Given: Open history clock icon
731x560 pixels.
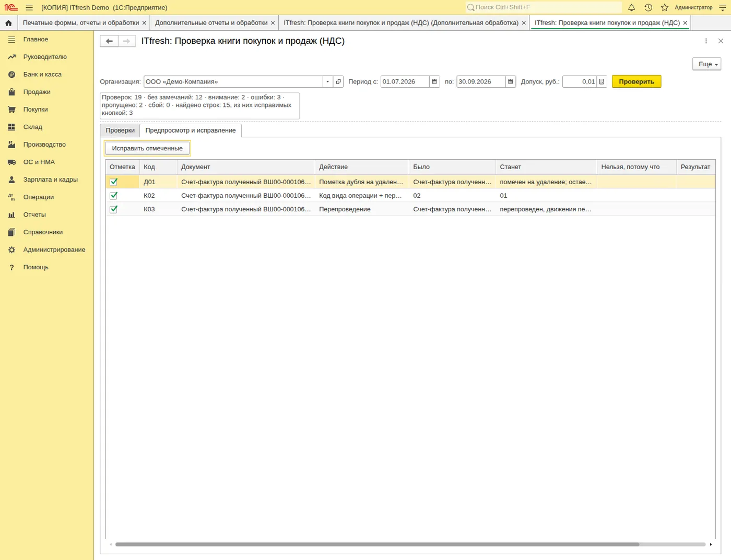Looking at the screenshot, I should (x=648, y=7).
